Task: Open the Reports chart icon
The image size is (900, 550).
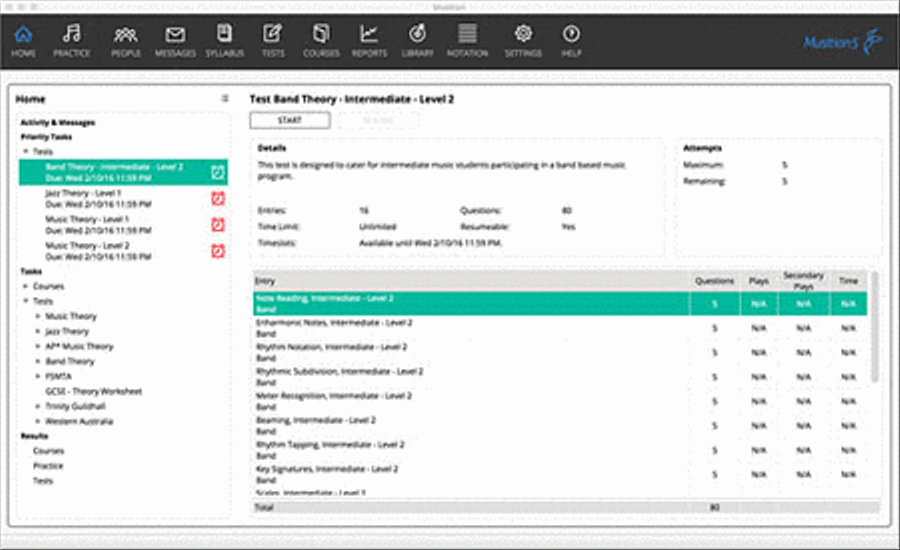Action: pos(369,34)
